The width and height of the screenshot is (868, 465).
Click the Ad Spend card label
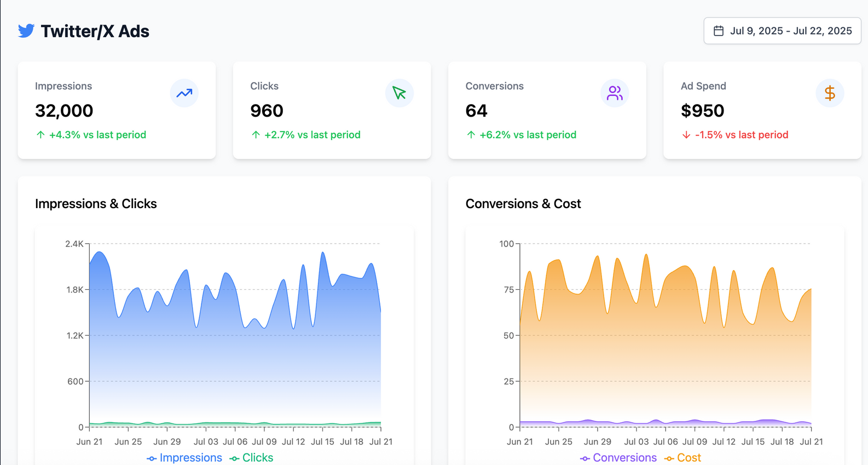(x=703, y=86)
